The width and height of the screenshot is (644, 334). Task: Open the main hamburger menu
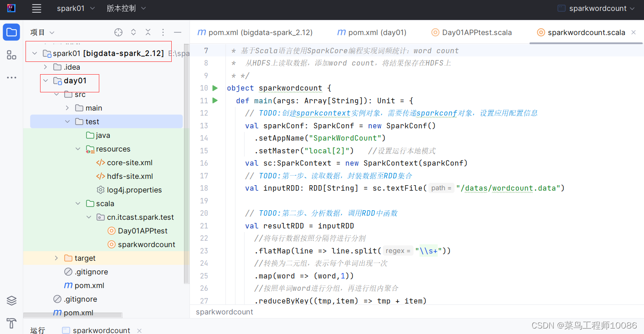pos(36,8)
